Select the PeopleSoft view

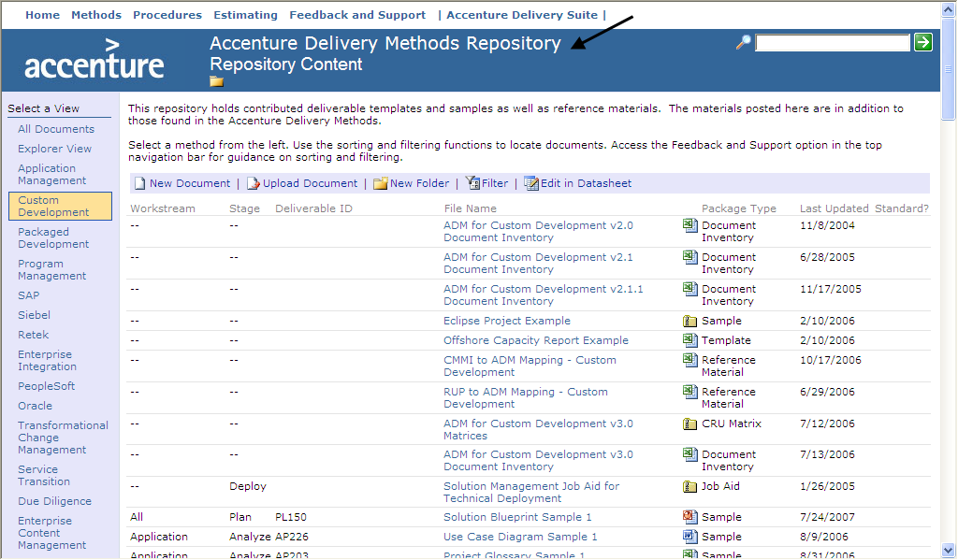pyautogui.click(x=47, y=386)
